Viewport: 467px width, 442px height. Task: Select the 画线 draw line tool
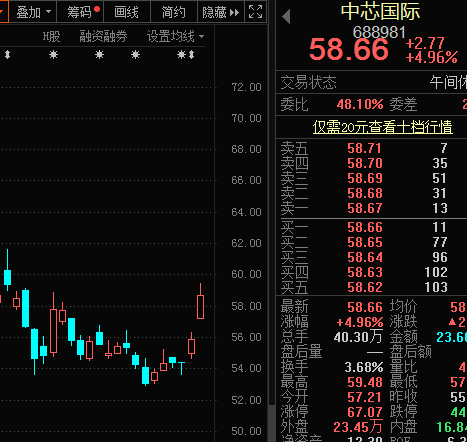pyautogui.click(x=127, y=12)
